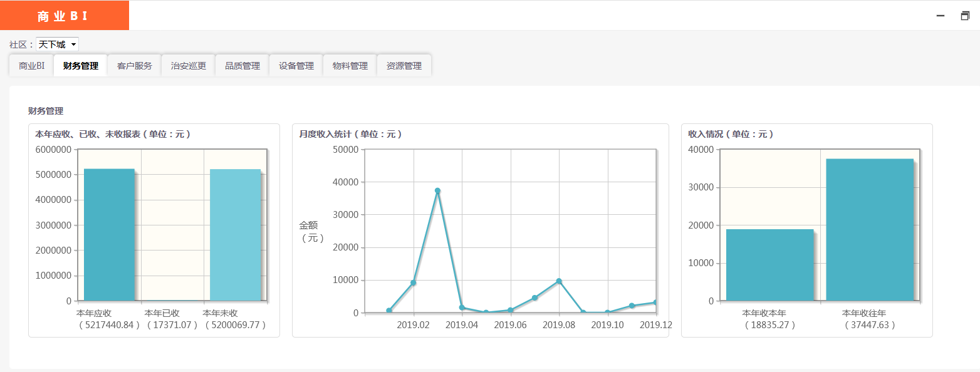Viewport: 980px width, 372px height.
Task: Click the 2019.02 data point on line
Action: click(x=413, y=283)
